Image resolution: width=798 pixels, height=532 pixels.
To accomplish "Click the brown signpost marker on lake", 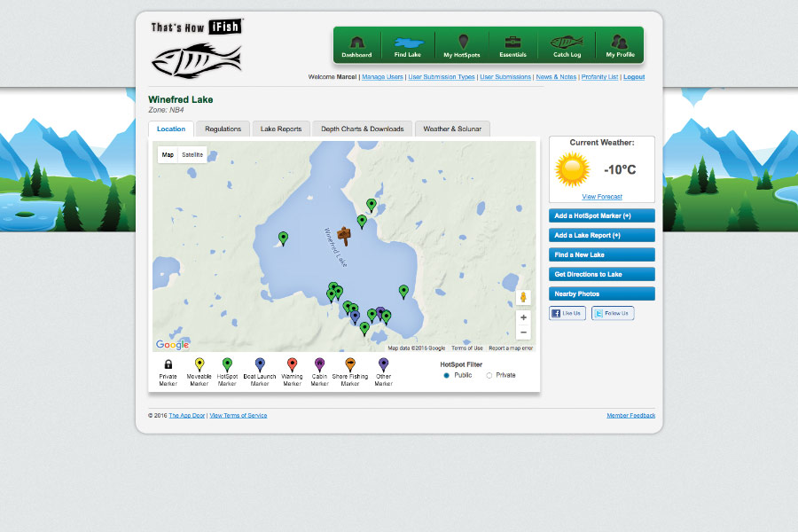I will click(344, 235).
